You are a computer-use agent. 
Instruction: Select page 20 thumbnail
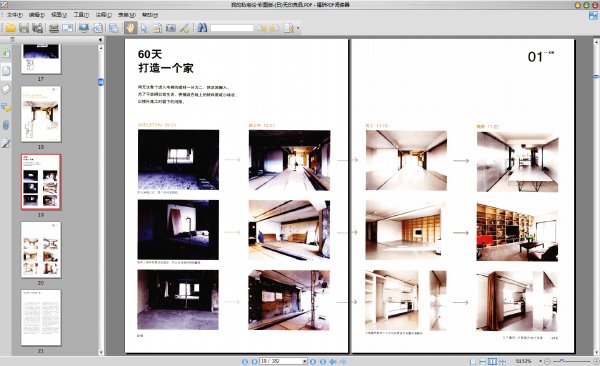click(x=41, y=250)
